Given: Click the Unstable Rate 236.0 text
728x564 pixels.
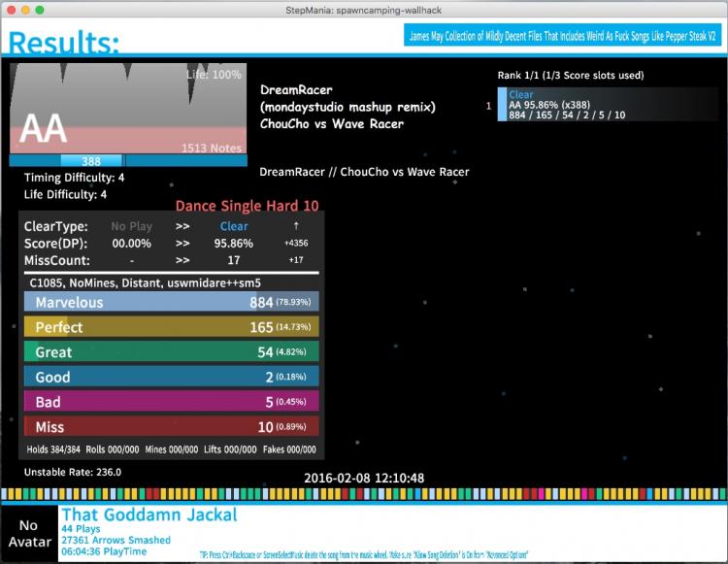Looking at the screenshot, I should coord(73,472).
